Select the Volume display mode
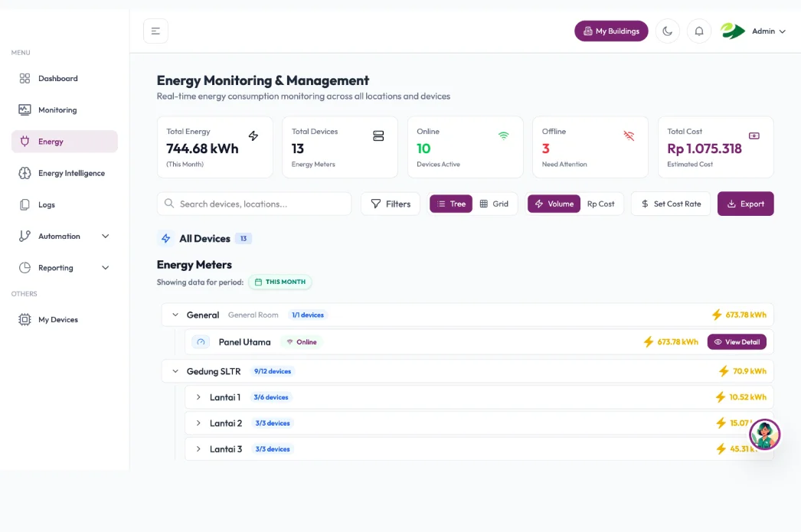Viewport: 801px width, 532px height. click(x=554, y=204)
